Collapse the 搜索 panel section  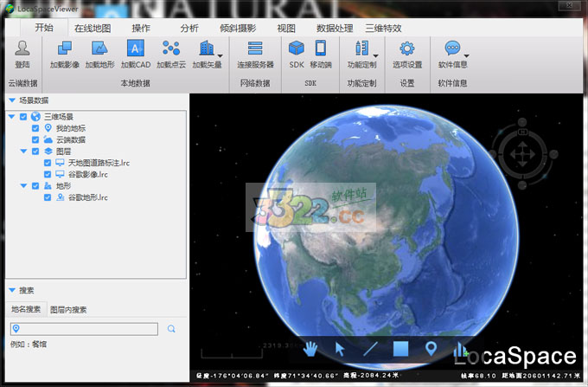[11, 291]
